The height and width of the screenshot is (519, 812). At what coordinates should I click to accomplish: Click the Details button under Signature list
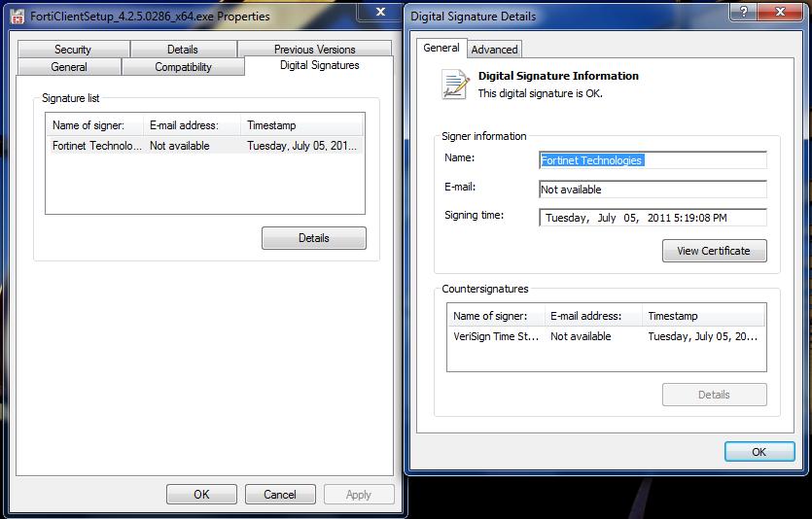click(314, 238)
